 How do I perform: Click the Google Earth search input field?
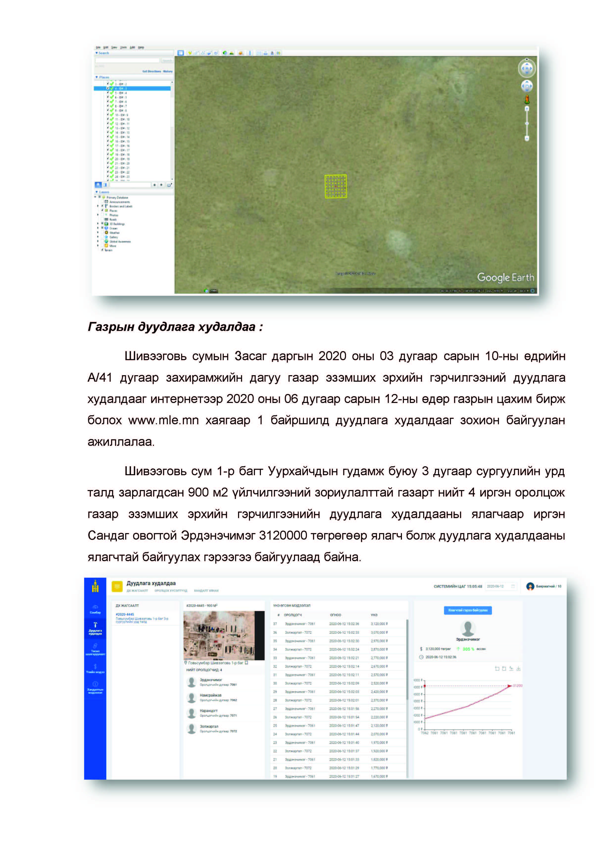click(127, 60)
